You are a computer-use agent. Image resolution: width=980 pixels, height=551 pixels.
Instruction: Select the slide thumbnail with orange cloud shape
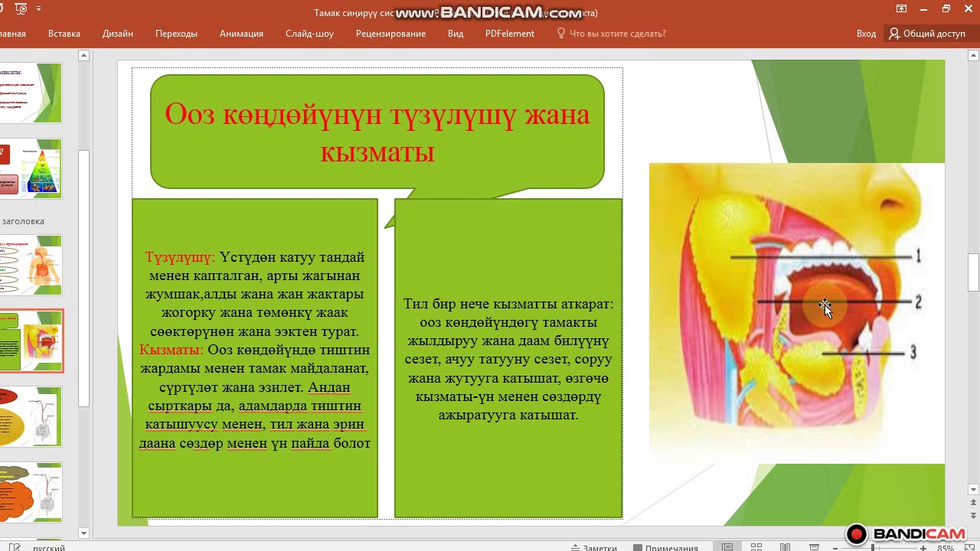(x=31, y=492)
